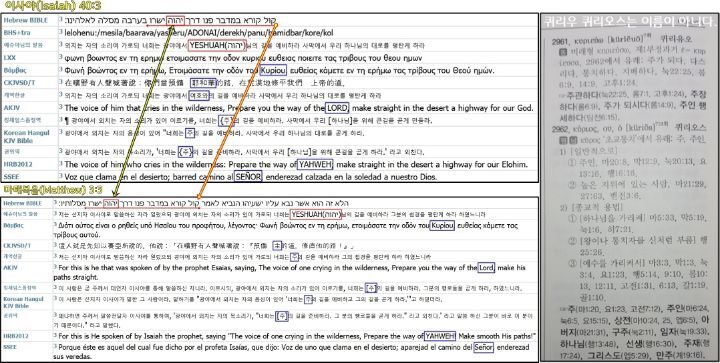Click boxed YESHUAH in the Isaiah Korean row
This screenshot has height=363, width=720.
click(217, 45)
